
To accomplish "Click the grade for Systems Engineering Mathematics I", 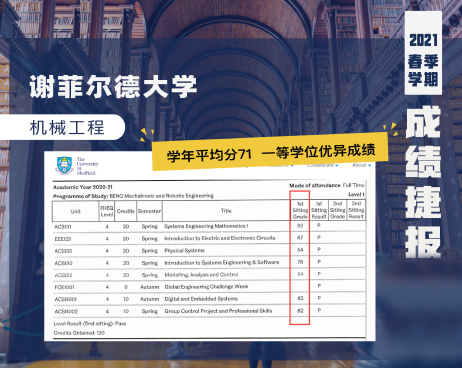I will click(300, 225).
